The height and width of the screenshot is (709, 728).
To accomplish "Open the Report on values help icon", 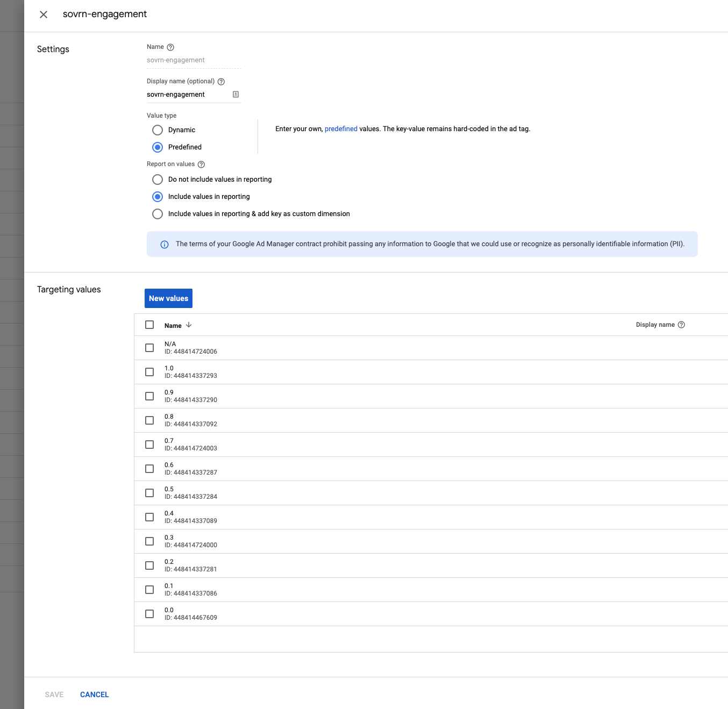I will point(201,164).
